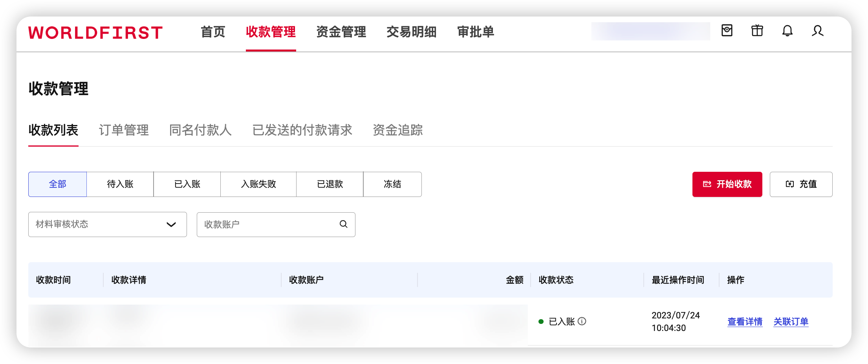Click the gift rewards icon
This screenshot has height=364, width=868.
click(757, 31)
